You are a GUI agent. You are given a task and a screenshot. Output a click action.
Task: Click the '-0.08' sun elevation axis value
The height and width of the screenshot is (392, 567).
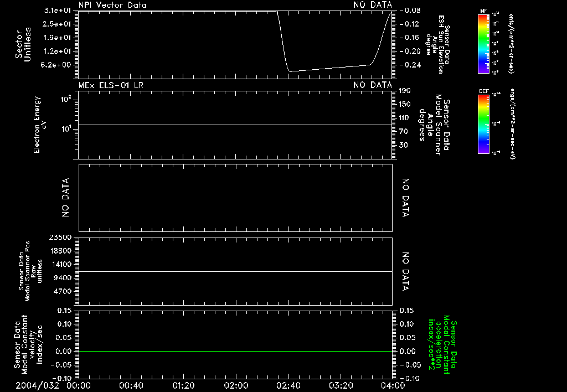[x=410, y=11]
